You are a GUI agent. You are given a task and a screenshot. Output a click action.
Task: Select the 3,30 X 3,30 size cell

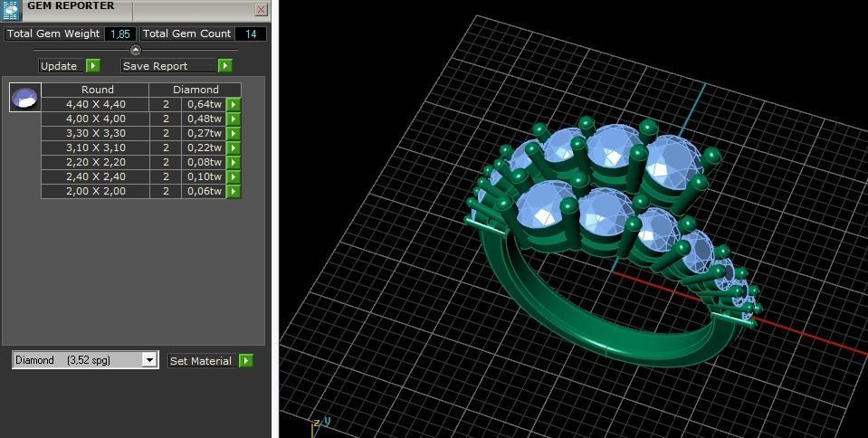(x=95, y=133)
